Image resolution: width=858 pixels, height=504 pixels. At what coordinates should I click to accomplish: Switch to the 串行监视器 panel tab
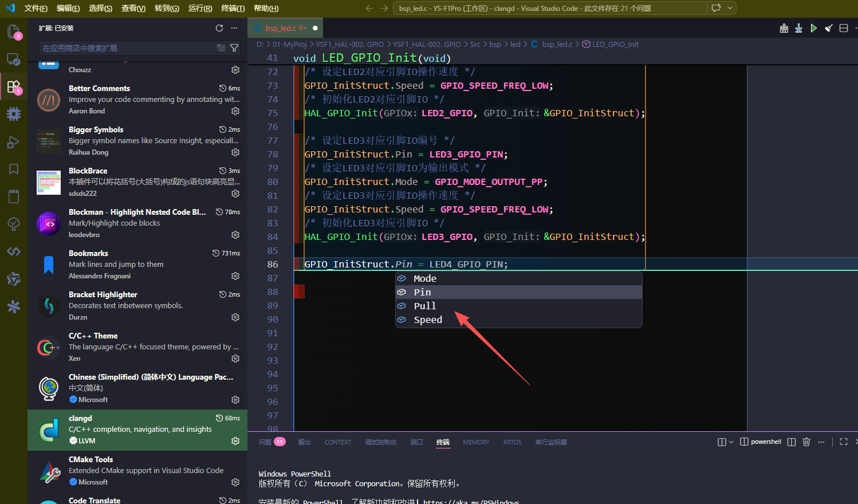tap(551, 442)
